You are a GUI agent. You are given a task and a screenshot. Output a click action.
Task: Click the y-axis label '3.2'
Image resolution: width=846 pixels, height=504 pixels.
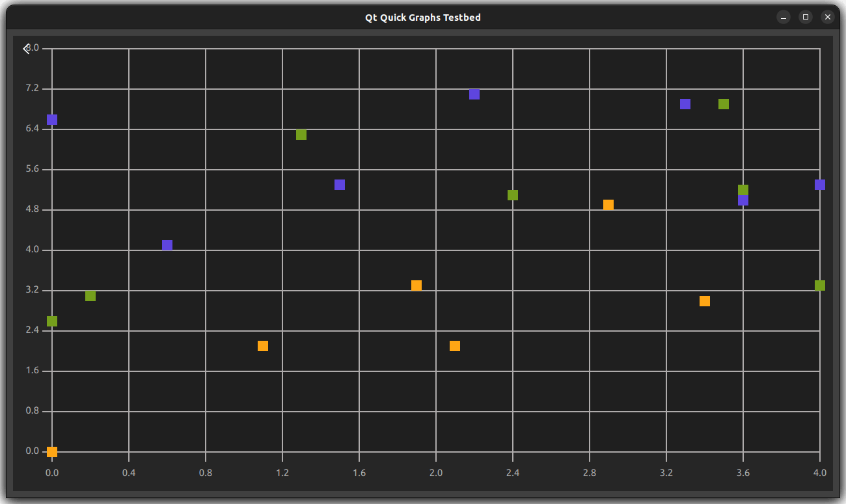(33, 290)
